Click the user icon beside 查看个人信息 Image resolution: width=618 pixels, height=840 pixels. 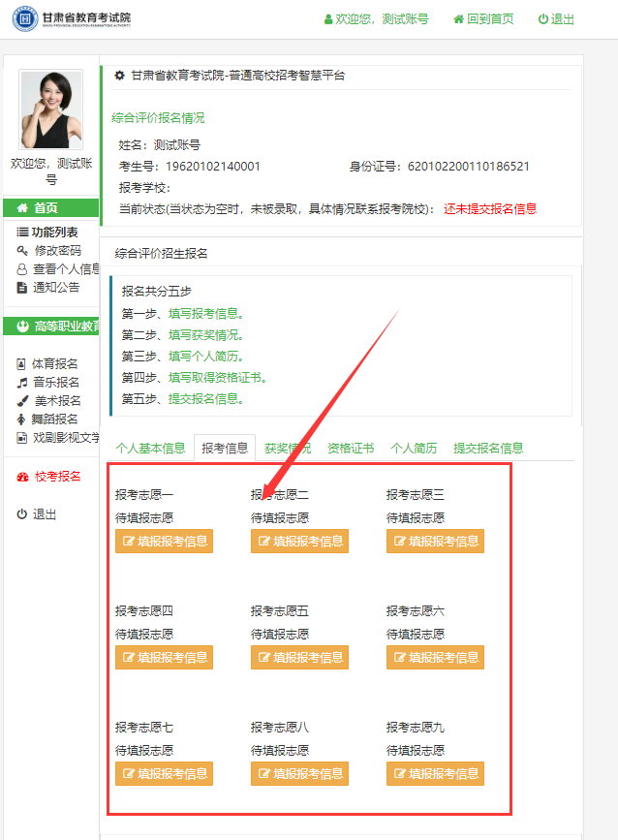pos(22,269)
